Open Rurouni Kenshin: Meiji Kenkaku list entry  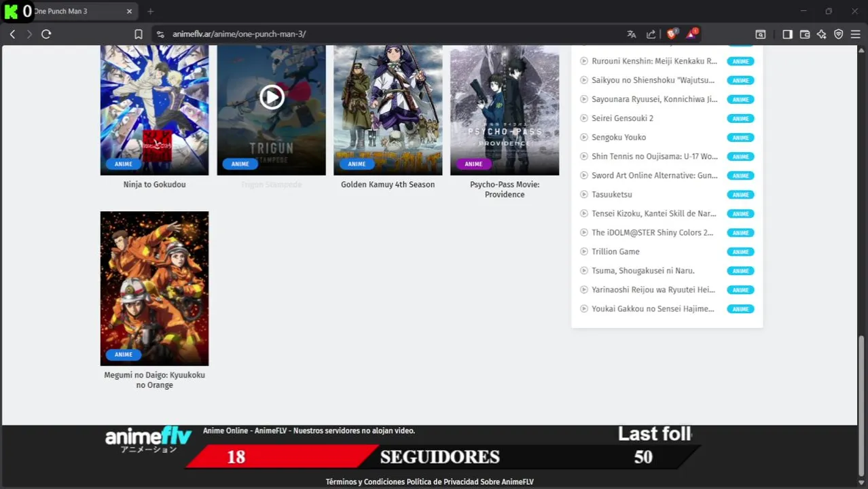[654, 61]
